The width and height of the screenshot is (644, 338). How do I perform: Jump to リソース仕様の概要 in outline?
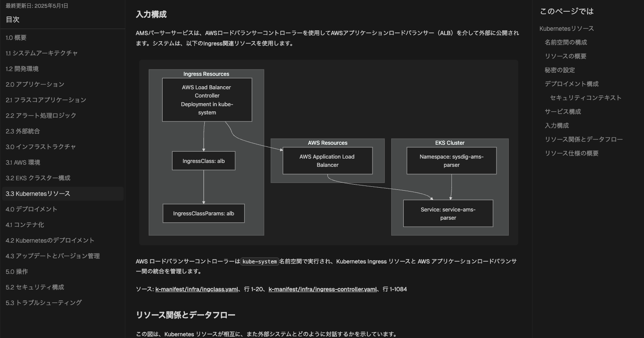[x=572, y=153]
